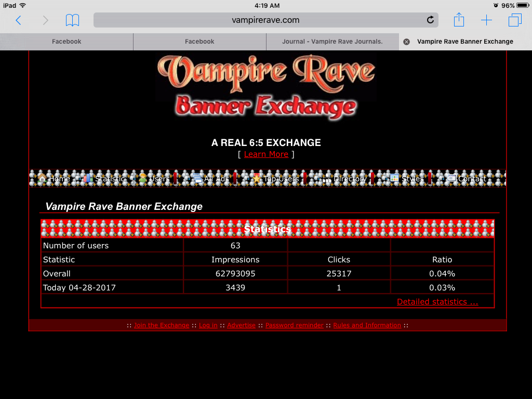Tap the alarm icon in the status bar
Screen dimensions: 532x399
496,5
